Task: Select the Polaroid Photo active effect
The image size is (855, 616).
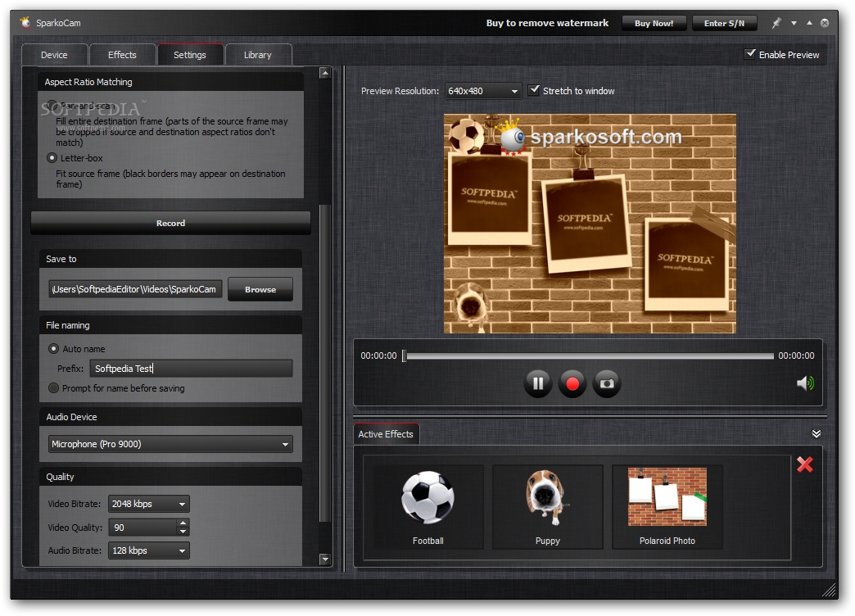Action: [667, 507]
